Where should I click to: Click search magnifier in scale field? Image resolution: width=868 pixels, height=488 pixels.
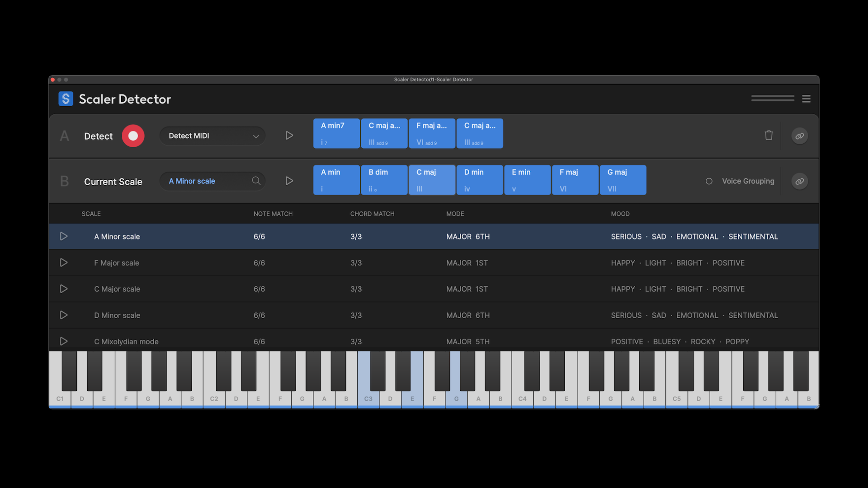256,181
